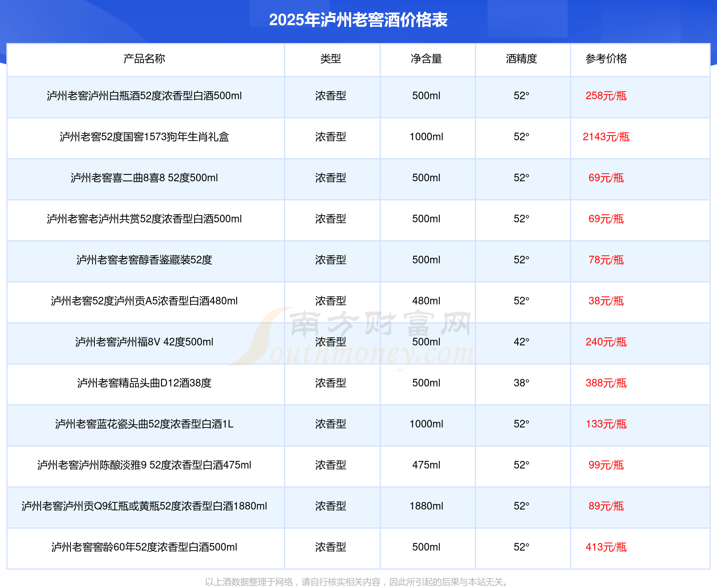Image resolution: width=717 pixels, height=588 pixels.
Task: Select product 泸州老窖泸州陈酿淡雅9 52度浓香型白酒475ml
Action: [x=144, y=465]
